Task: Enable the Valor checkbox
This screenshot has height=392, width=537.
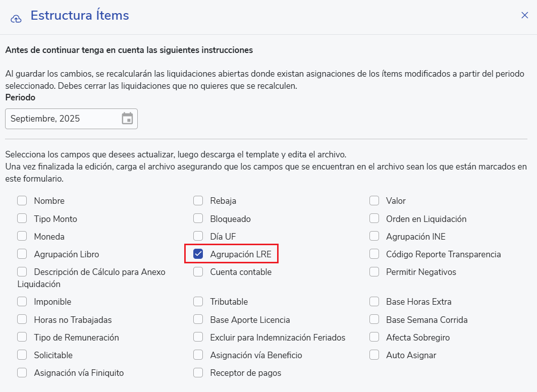Action: tap(374, 201)
